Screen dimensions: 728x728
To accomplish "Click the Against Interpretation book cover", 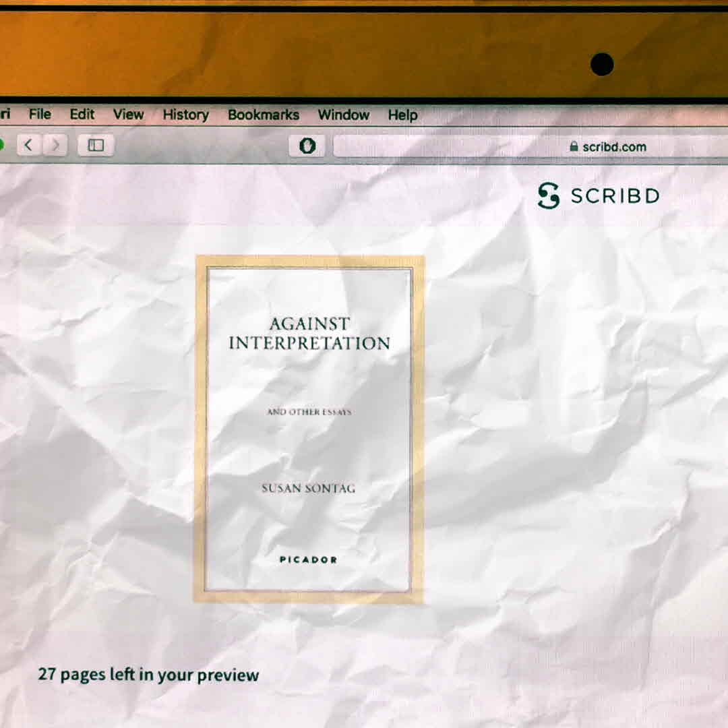I will pyautogui.click(x=309, y=429).
